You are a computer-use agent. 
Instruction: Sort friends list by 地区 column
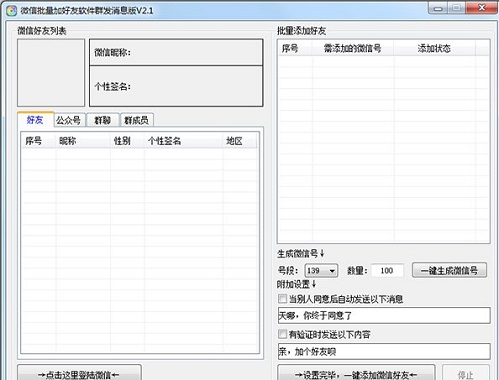click(239, 141)
